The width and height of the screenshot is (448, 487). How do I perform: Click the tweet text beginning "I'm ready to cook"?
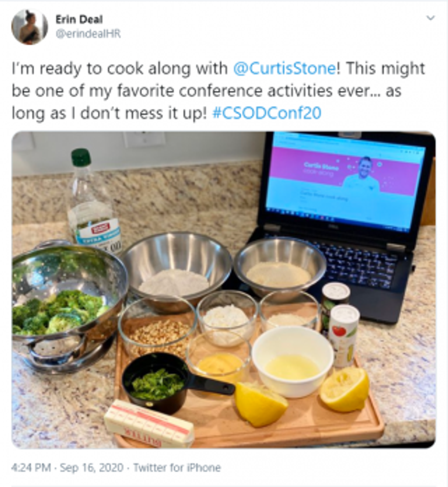coord(218,91)
